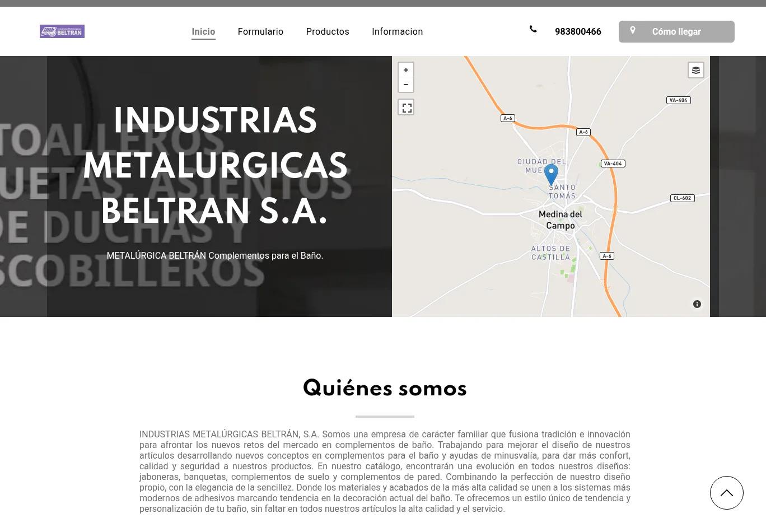Open the Productos section

[x=328, y=32]
